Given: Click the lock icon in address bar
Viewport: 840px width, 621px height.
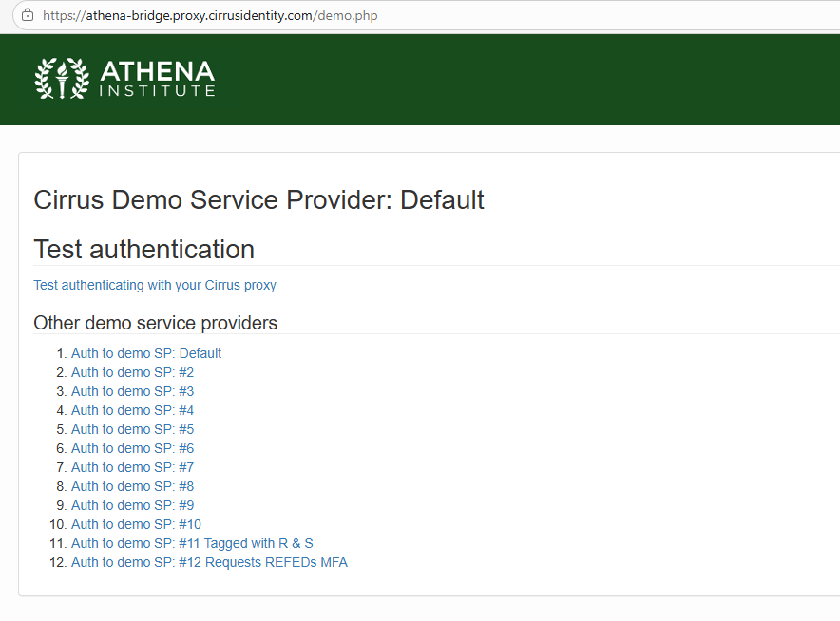Looking at the screenshot, I should click(28, 15).
